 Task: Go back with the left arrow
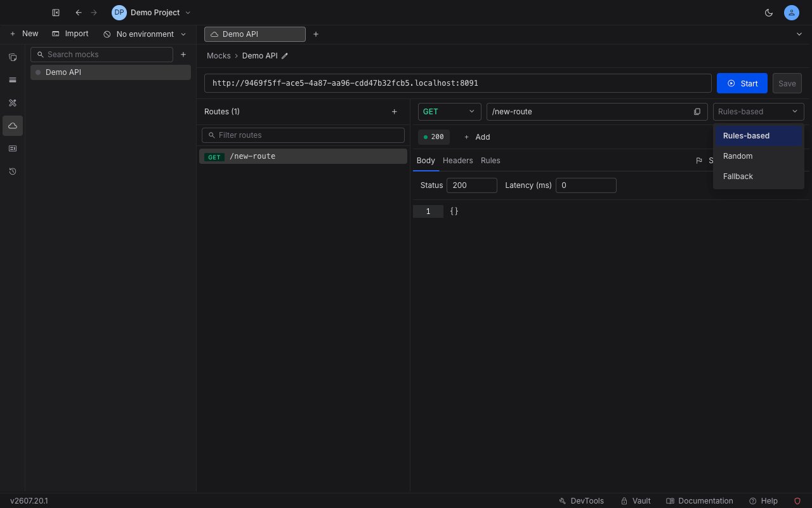(79, 13)
